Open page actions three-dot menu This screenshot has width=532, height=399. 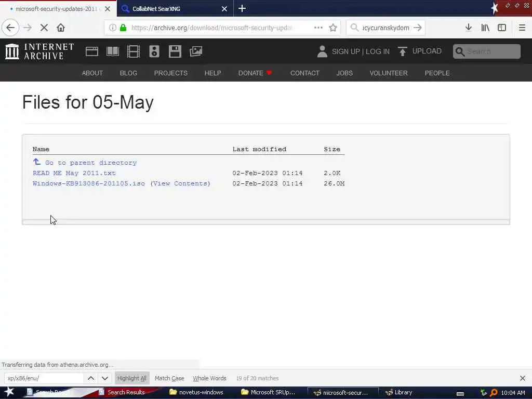(318, 28)
